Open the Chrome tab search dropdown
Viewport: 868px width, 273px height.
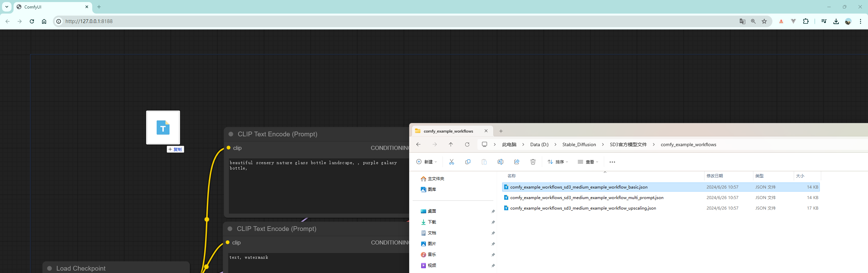(7, 7)
